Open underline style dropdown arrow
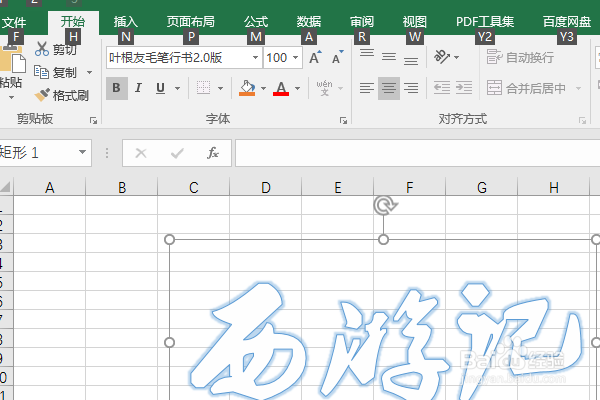This screenshot has width=600, height=400. [x=178, y=88]
